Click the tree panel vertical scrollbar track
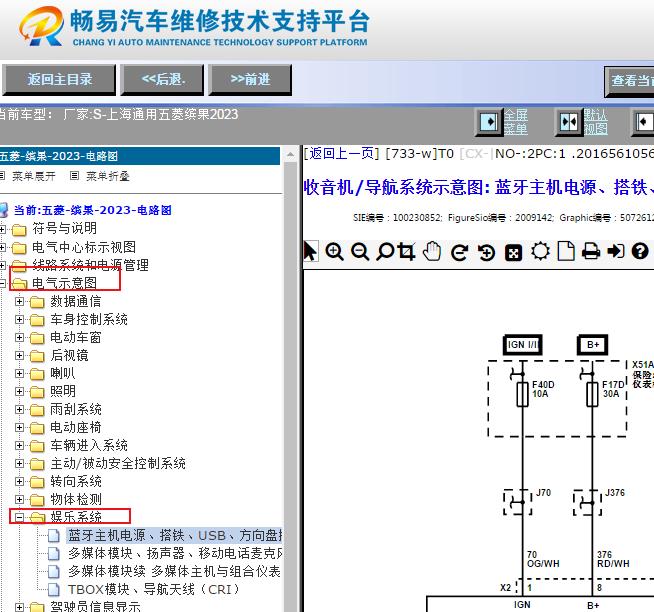Image resolution: width=654 pixels, height=612 pixels. pos(291,388)
